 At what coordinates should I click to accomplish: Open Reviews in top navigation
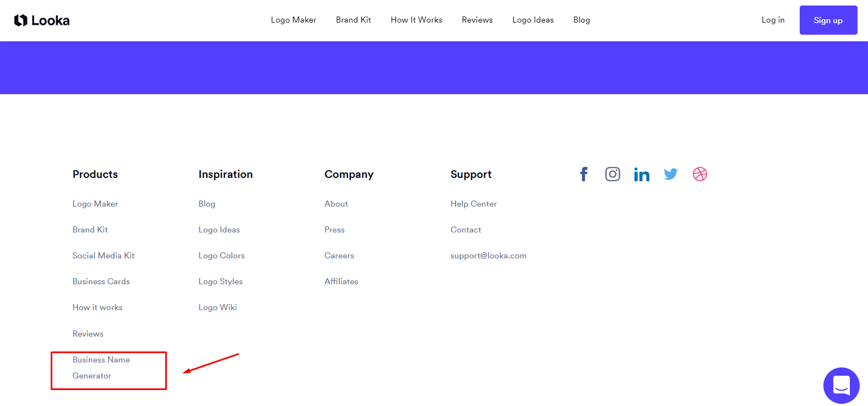coord(478,20)
